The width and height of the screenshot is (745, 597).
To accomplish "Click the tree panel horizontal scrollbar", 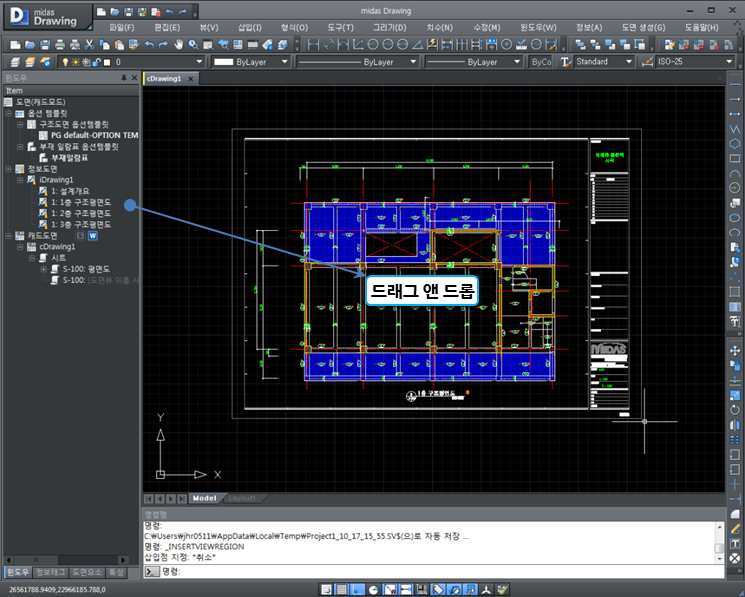I will click(x=66, y=560).
